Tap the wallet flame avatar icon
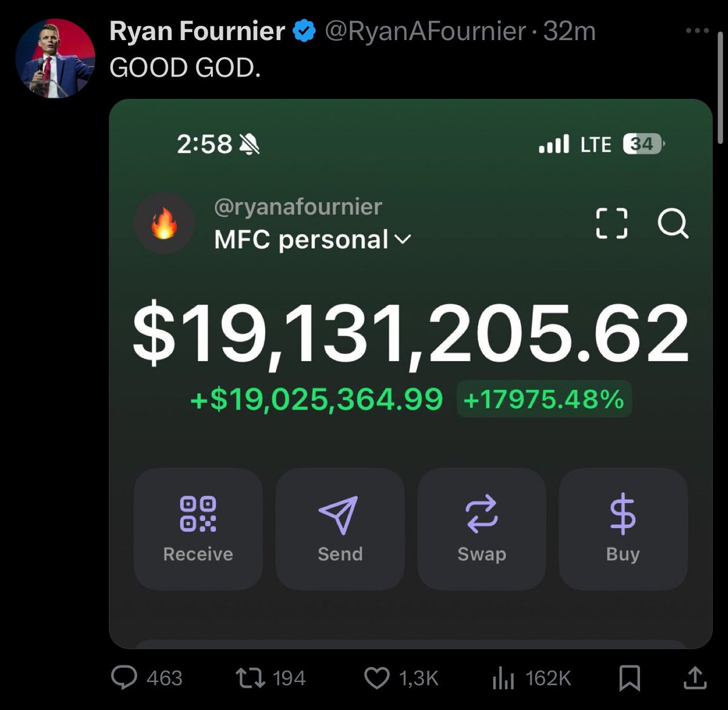Viewport: 728px width, 710px height. [x=164, y=224]
